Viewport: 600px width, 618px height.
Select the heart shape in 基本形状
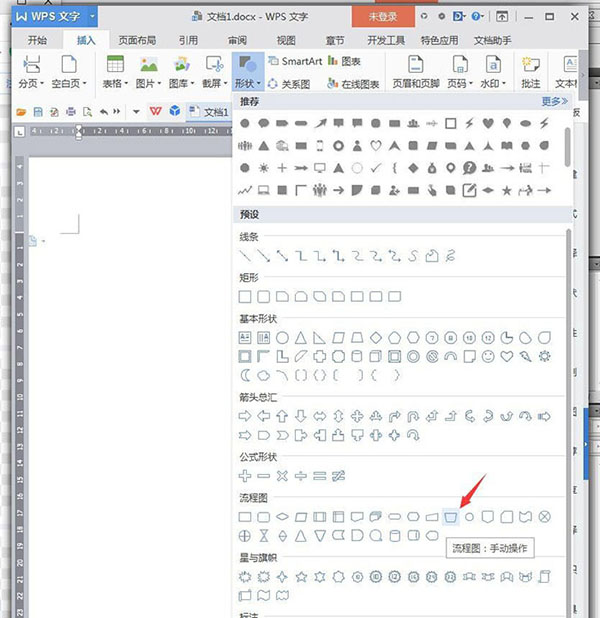pyautogui.click(x=507, y=357)
